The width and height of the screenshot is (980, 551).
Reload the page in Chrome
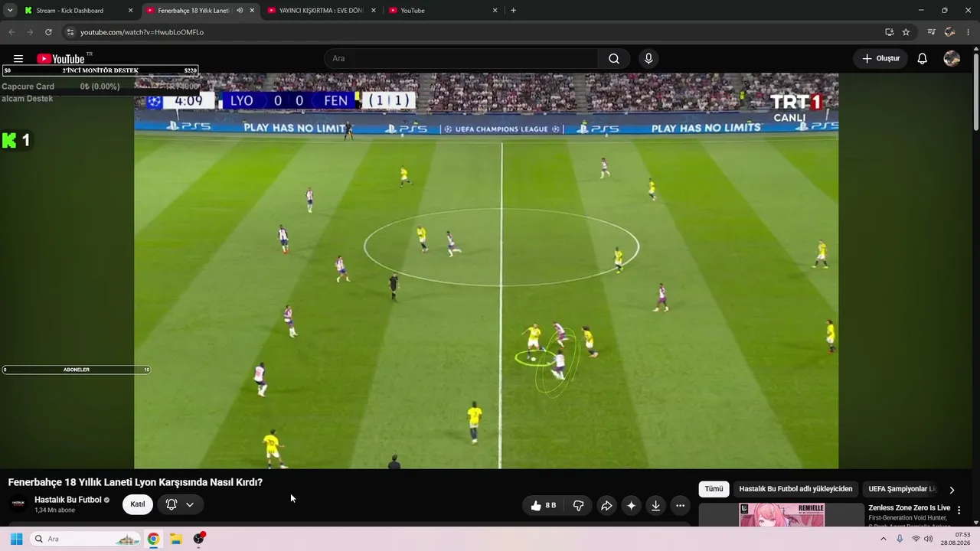[x=48, y=32]
